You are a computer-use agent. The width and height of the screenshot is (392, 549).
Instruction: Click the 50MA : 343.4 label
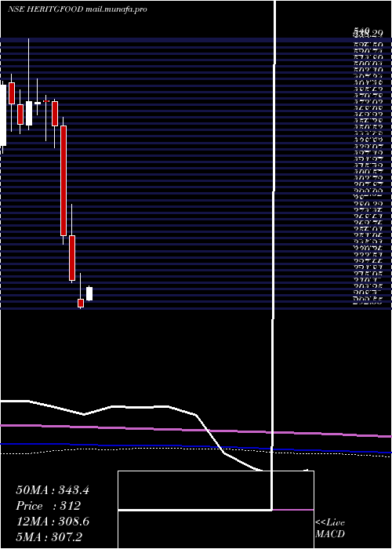click(x=53, y=490)
